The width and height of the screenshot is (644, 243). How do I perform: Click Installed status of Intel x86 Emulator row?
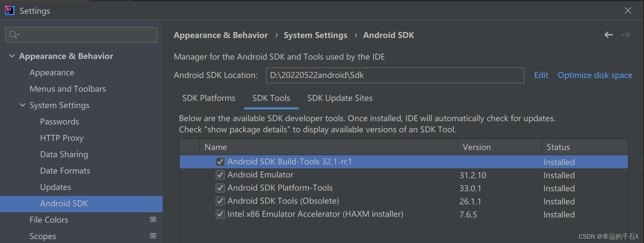point(559,215)
